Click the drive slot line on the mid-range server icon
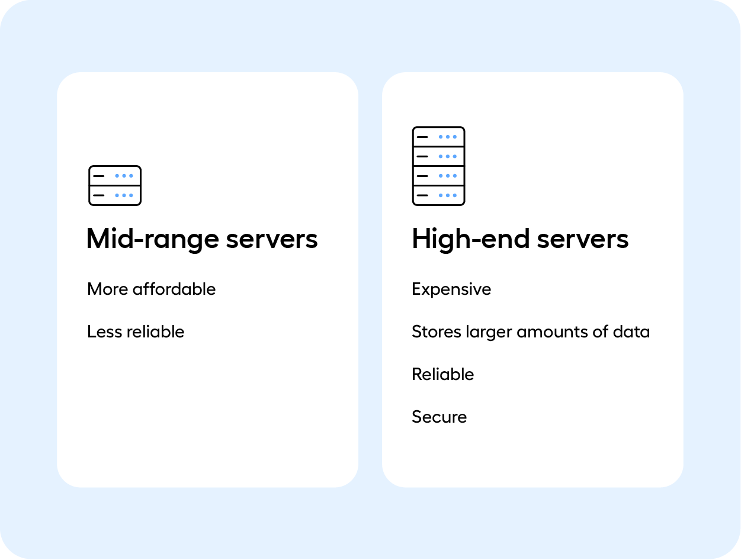The height and width of the screenshot is (560, 741). point(97,175)
